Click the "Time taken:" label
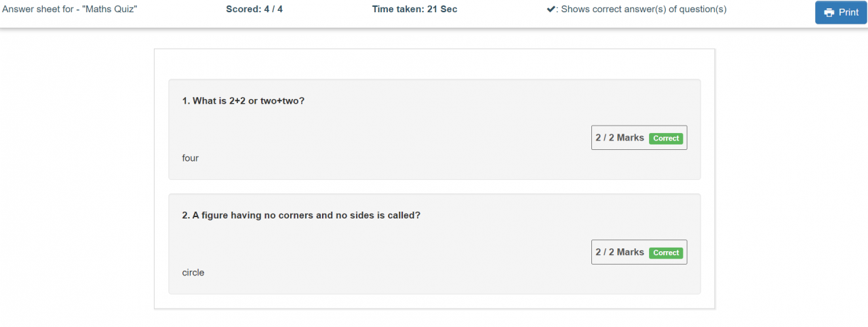This screenshot has height=327, width=868. click(399, 9)
